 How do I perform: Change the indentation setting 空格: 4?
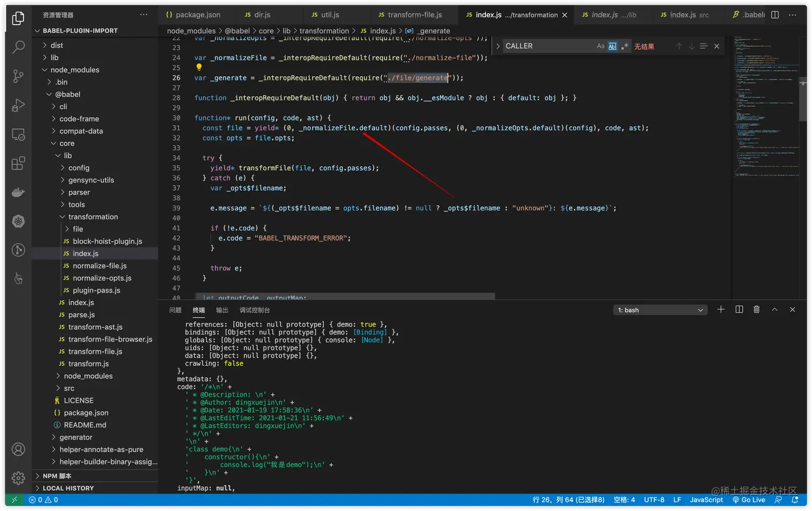(624, 500)
